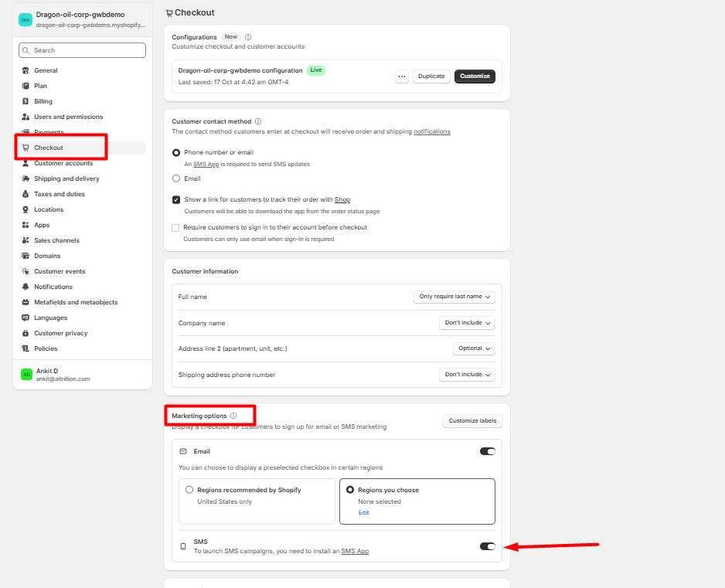
Task: Disable the SMS marketing toggle
Action: (x=487, y=546)
